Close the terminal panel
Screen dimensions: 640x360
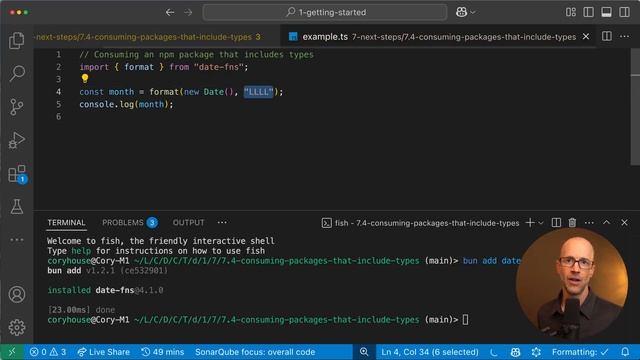(x=624, y=222)
